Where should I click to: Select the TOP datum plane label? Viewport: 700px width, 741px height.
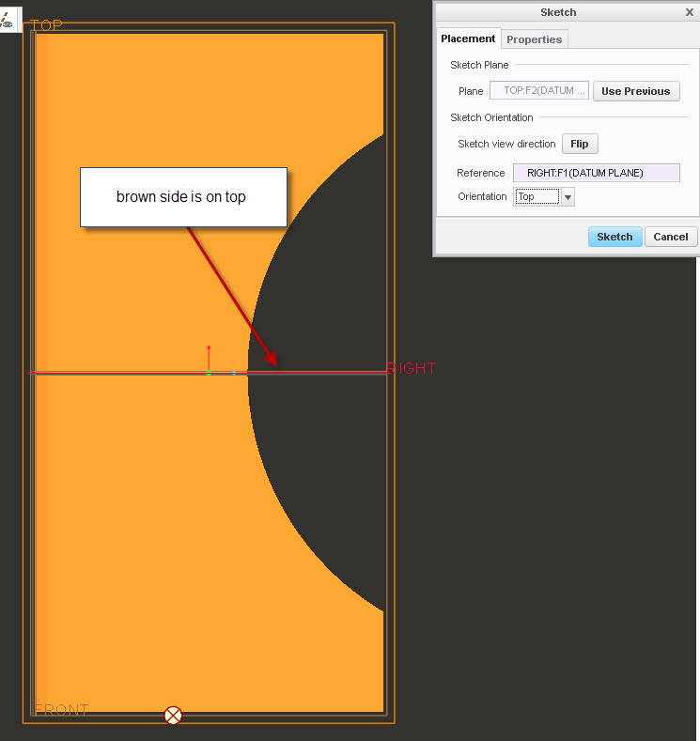point(46,24)
